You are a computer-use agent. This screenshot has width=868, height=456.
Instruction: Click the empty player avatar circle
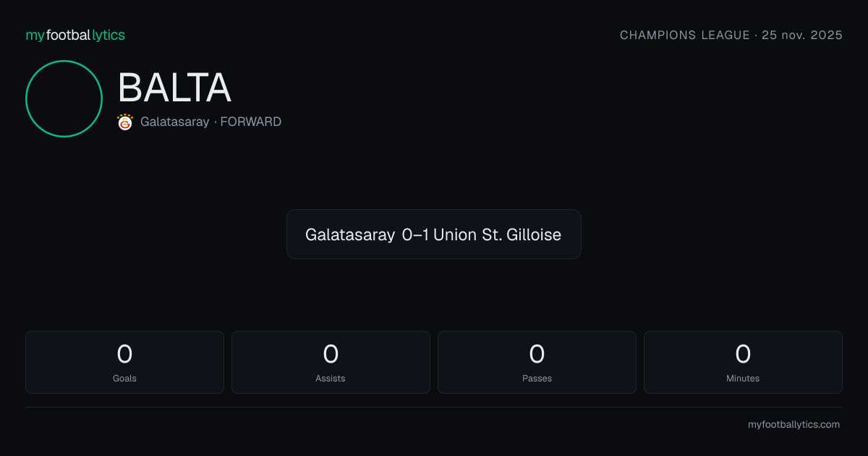click(x=64, y=98)
